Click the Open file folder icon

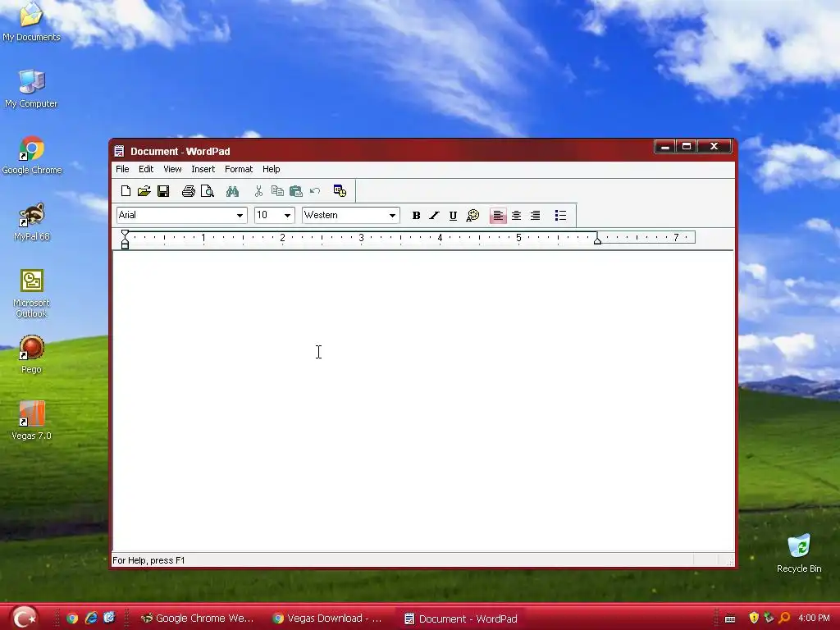tap(144, 191)
